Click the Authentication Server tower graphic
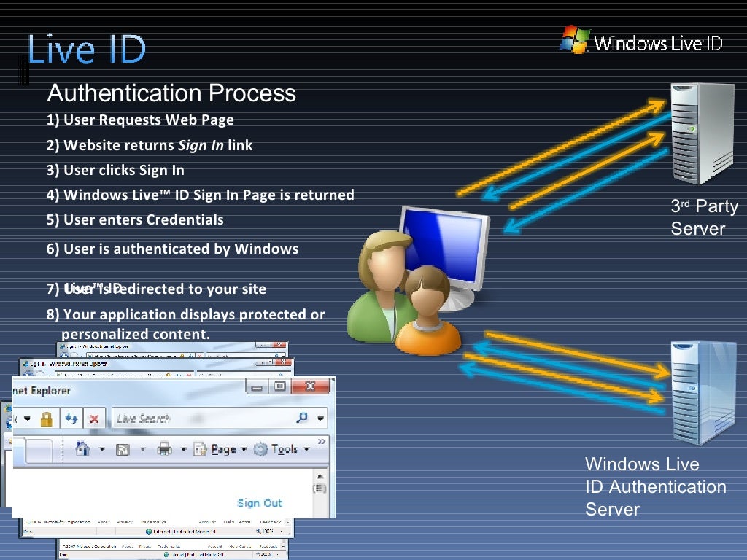The width and height of the screenshot is (747, 560). (703, 393)
